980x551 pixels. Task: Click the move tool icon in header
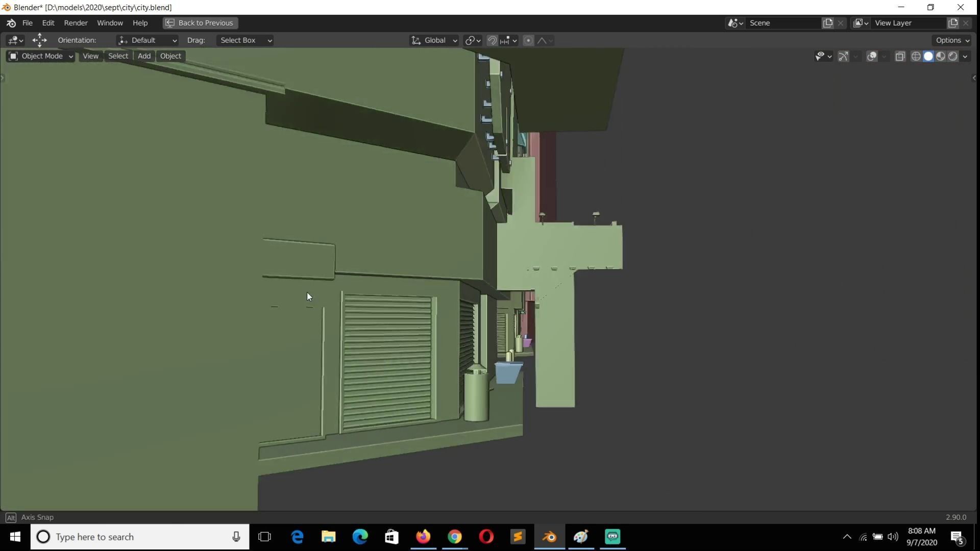point(39,40)
